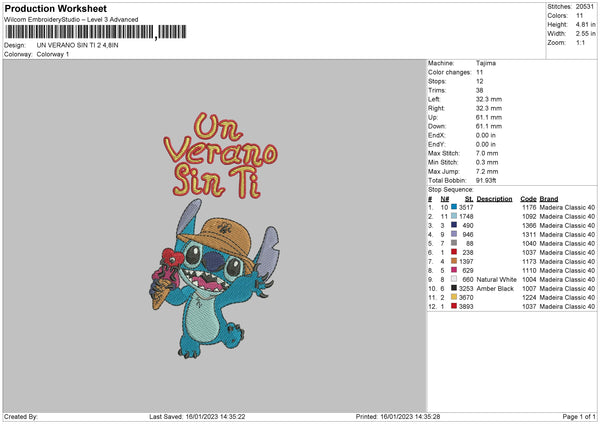Click the Amber Black color swatch

click(x=454, y=288)
